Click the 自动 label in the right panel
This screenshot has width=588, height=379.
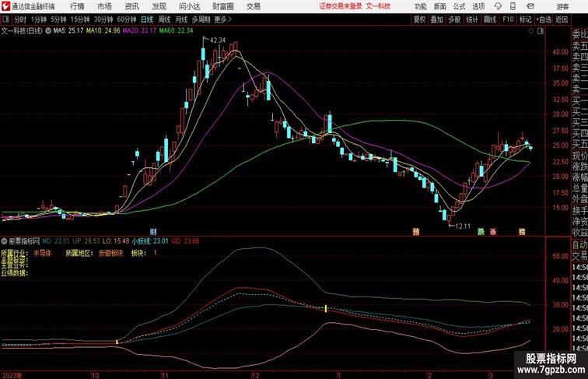(x=579, y=245)
